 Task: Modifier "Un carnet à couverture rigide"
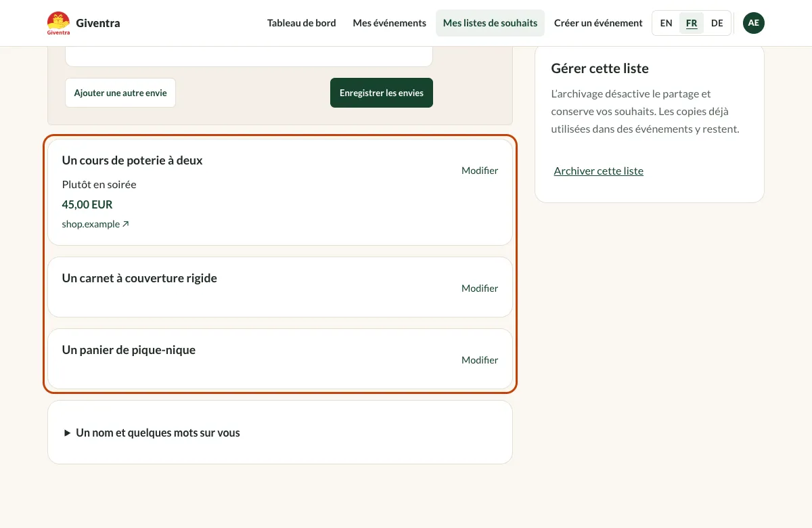pos(480,288)
